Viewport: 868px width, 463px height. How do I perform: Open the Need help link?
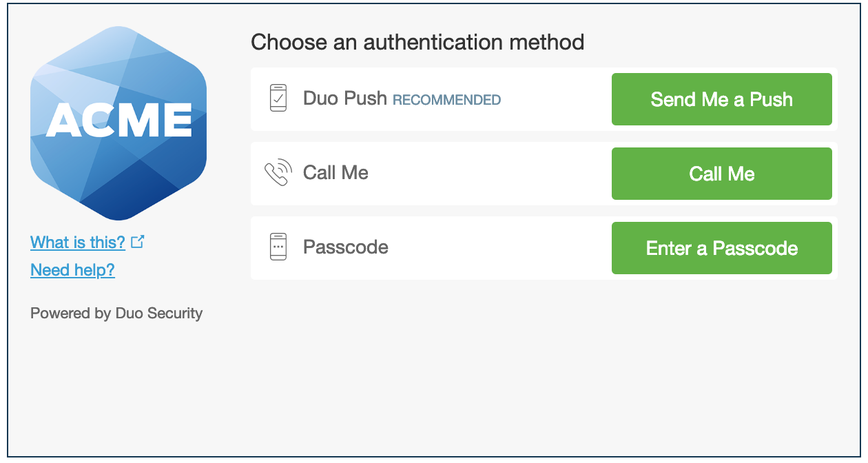(x=72, y=269)
